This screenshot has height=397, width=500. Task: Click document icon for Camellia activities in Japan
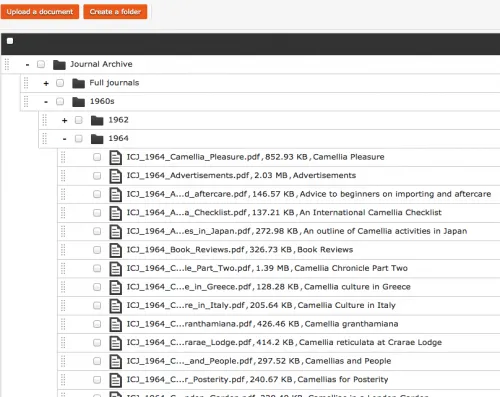(116, 232)
